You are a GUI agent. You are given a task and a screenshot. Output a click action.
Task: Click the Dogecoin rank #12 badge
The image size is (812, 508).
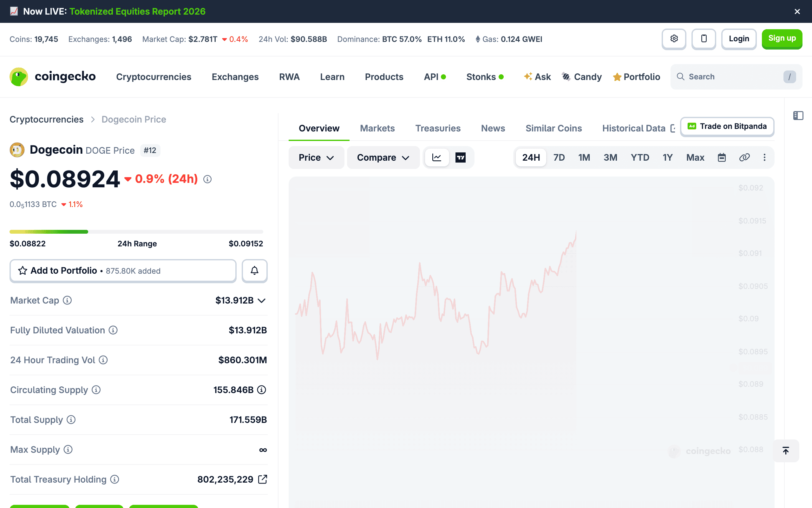coord(150,150)
